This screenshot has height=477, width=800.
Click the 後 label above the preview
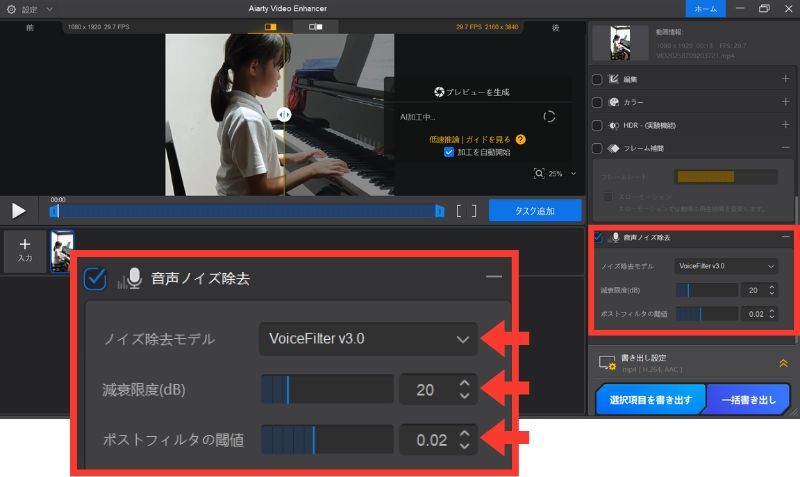[x=556, y=28]
